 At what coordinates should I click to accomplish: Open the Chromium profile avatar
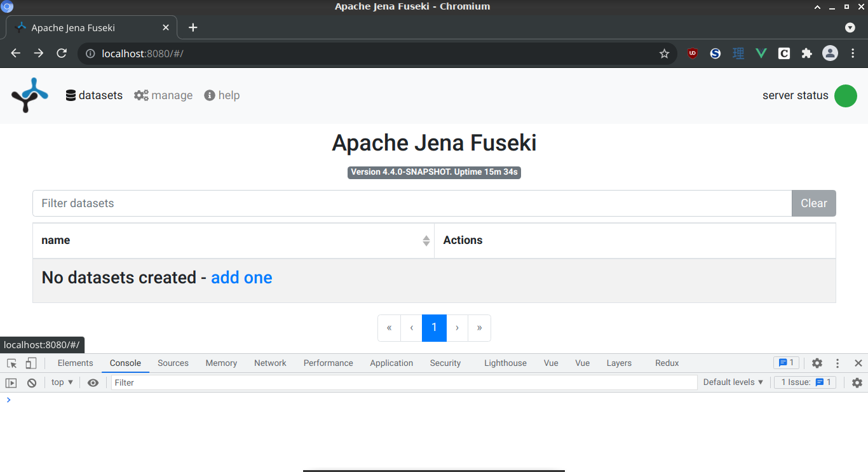coord(830,53)
